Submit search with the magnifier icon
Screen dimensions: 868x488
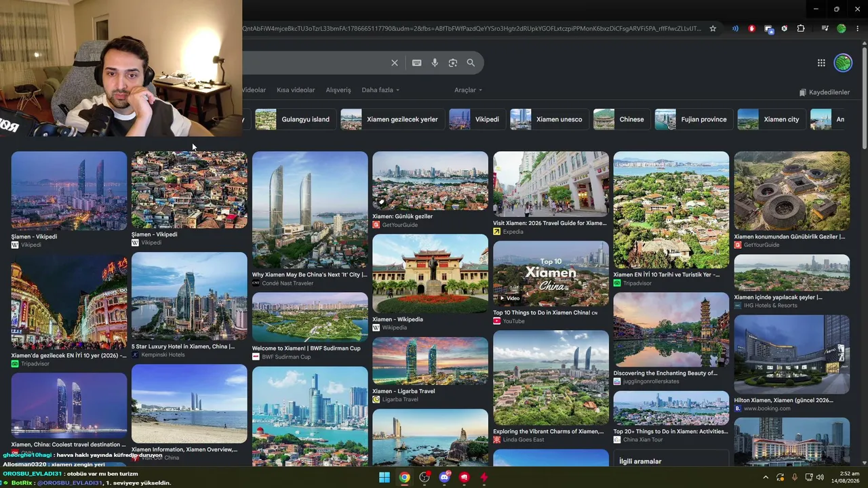(471, 63)
